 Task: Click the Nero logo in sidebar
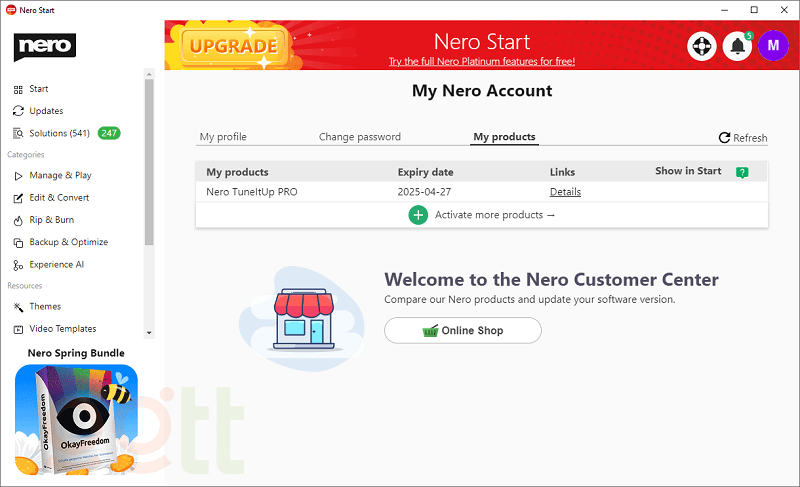45,47
